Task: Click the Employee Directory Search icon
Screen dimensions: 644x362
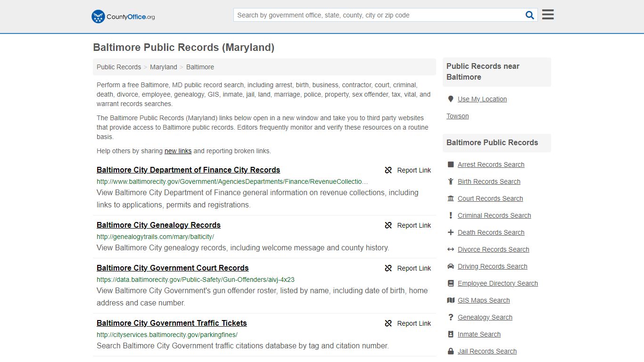Action: click(451, 283)
